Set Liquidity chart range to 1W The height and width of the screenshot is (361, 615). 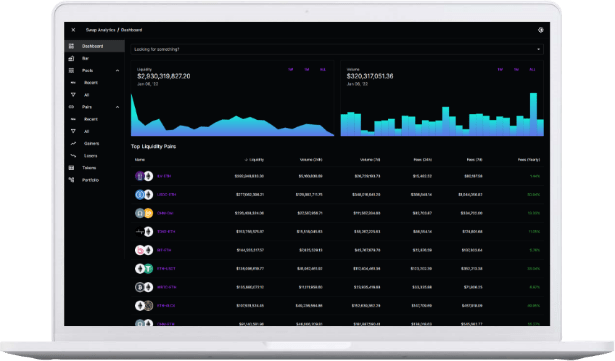click(x=291, y=69)
